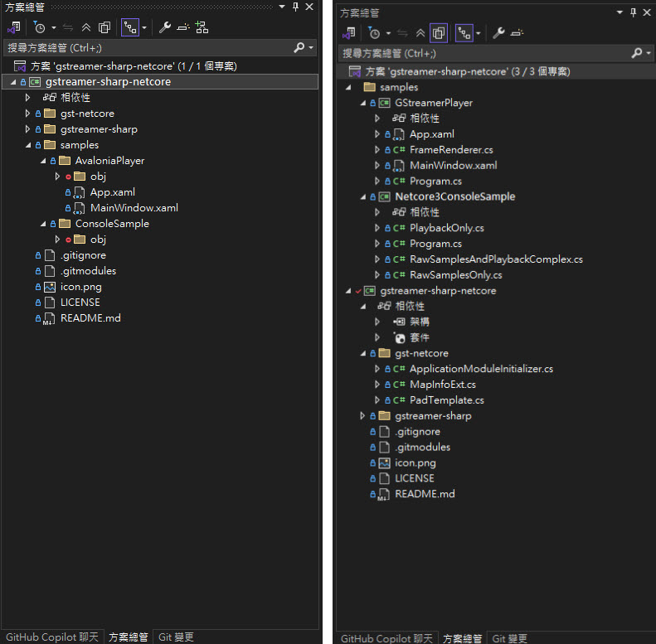Toggle Show All Files in left panel toolbar

tap(104, 27)
